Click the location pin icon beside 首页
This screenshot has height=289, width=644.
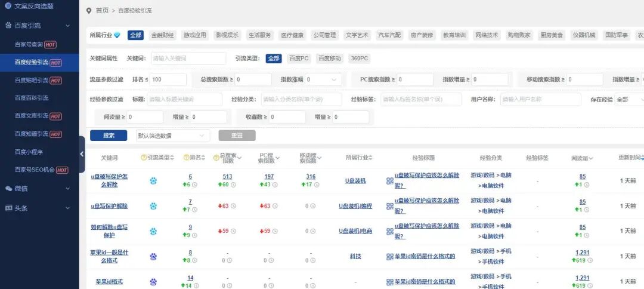pos(89,11)
